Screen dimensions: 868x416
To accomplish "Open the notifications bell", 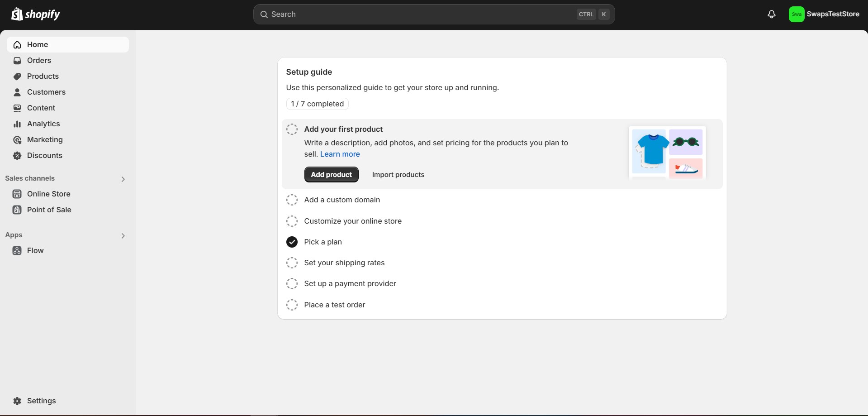I will pyautogui.click(x=772, y=14).
